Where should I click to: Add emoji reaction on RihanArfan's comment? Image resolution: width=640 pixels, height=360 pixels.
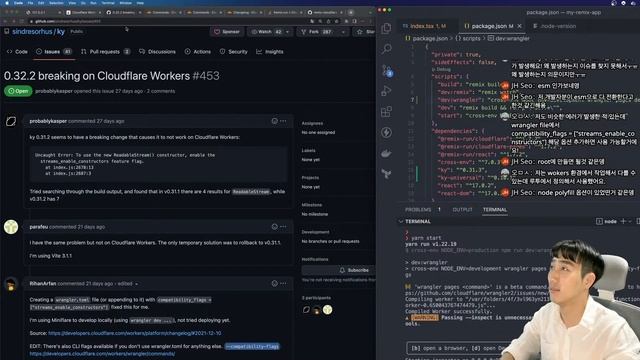tap(274, 284)
